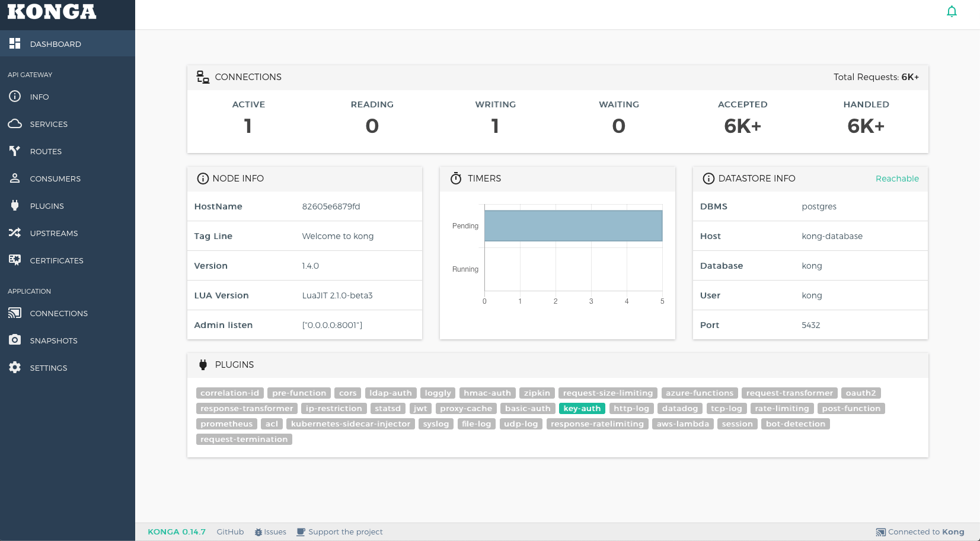
Task: Click the Certificates badge icon
Action: (x=15, y=260)
